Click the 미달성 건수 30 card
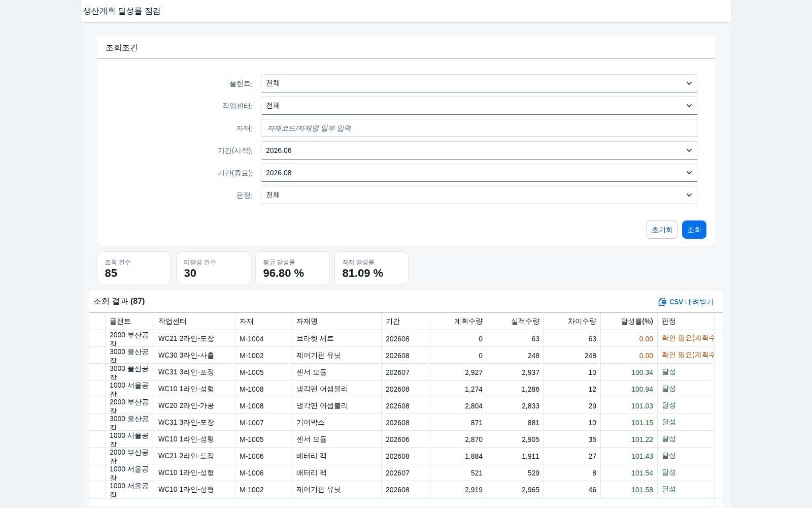 pyautogui.click(x=213, y=268)
